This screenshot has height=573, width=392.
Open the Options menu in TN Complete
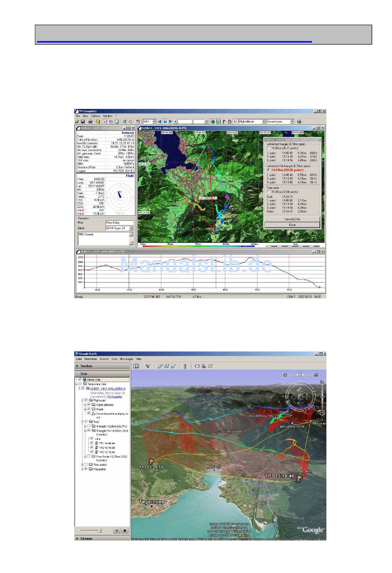pyautogui.click(x=95, y=116)
